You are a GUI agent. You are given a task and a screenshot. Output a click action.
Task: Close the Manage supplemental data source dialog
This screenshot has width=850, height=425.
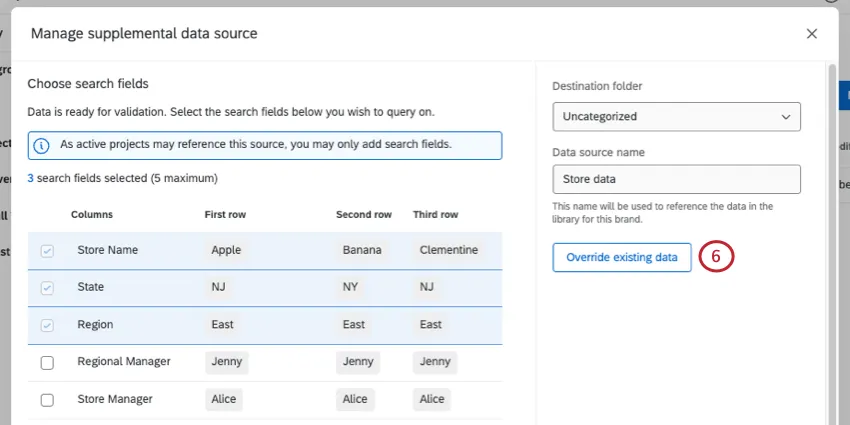click(811, 34)
